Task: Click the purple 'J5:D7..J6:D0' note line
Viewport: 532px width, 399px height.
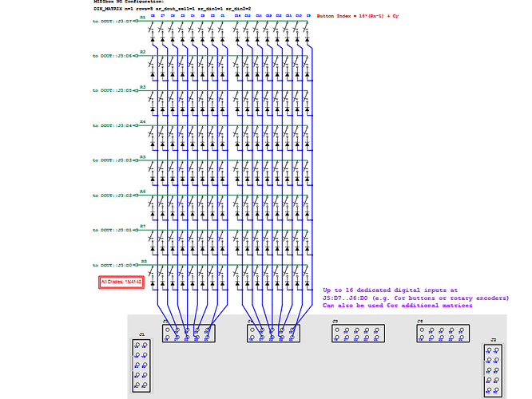Action: click(416, 298)
